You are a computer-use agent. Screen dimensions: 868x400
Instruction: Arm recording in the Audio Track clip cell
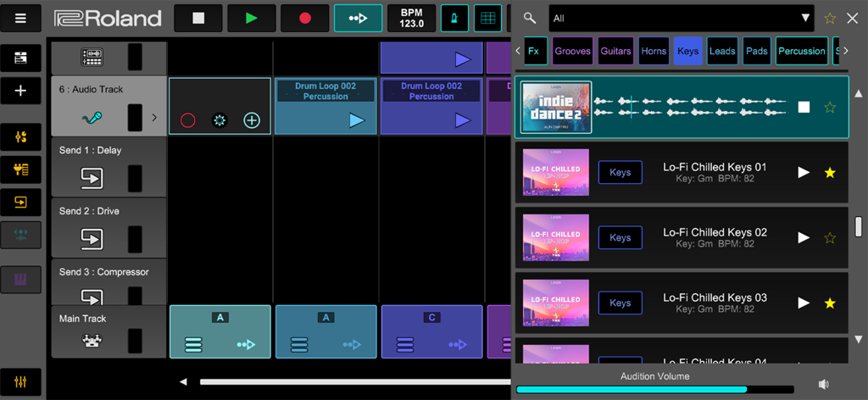tap(187, 120)
